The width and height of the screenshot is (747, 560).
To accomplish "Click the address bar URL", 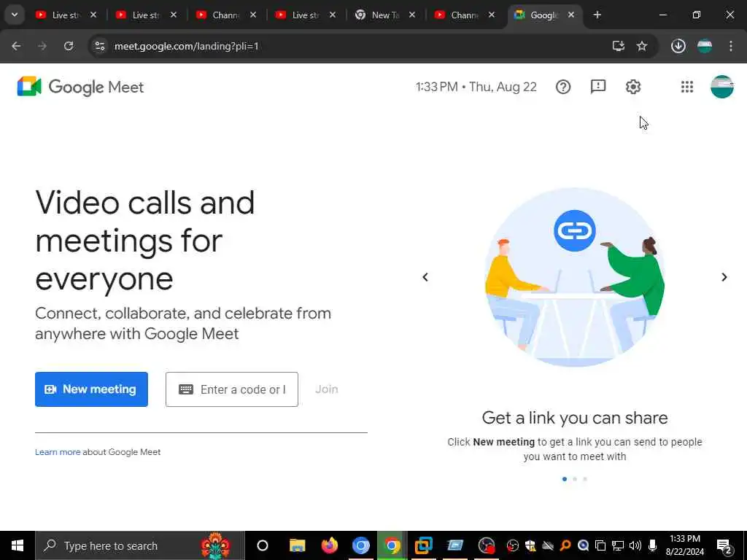I will (x=186, y=46).
